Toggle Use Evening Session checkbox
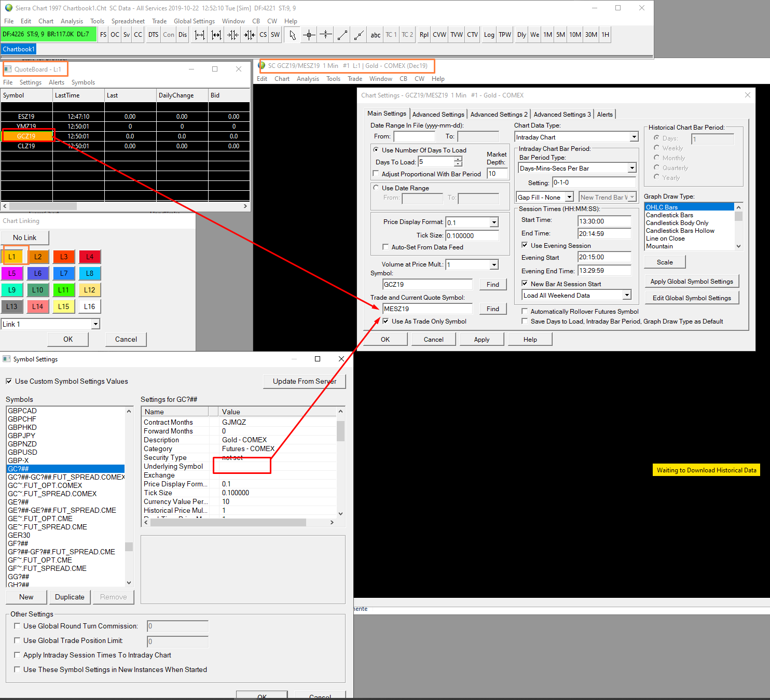Viewport: 770px width, 700px height. click(525, 245)
